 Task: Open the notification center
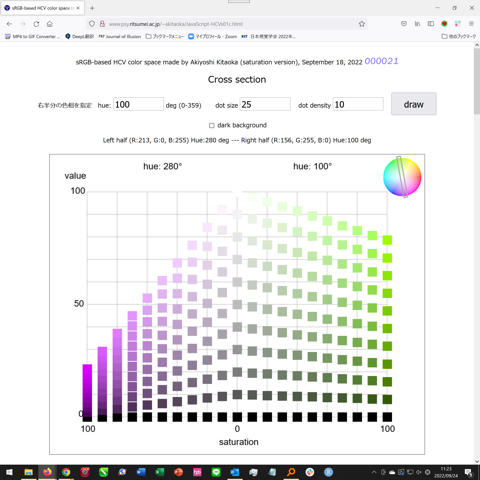point(469,472)
